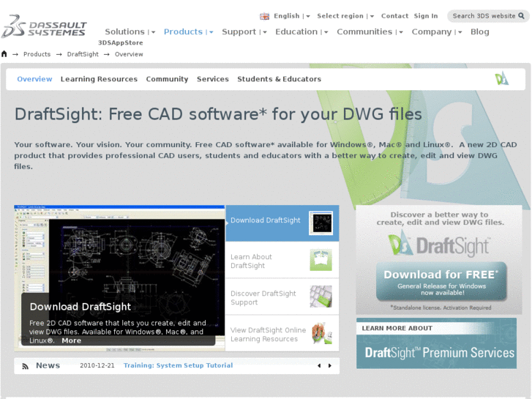The width and height of the screenshot is (532, 399).
Task: Open Training: System Setup Tutorial news
Action: [178, 365]
